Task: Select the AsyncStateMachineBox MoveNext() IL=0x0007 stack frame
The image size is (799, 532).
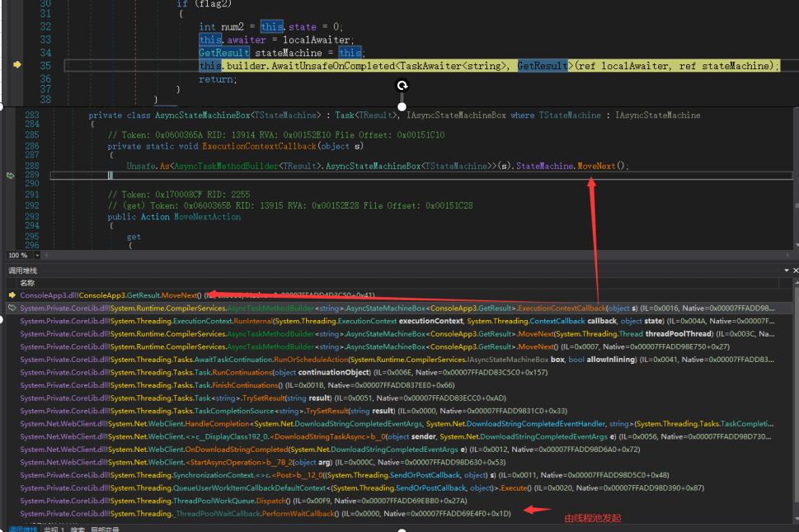Action: pos(397,346)
